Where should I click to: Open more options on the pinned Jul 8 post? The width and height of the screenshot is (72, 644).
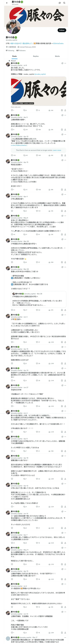click(65, 63)
